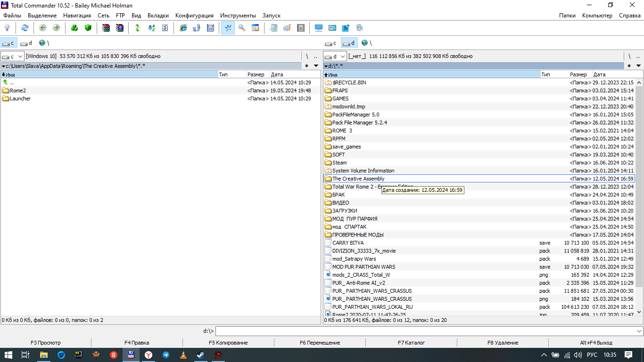The height and width of the screenshot is (362, 644).
Task: Click into the command line input field
Action: (425, 331)
